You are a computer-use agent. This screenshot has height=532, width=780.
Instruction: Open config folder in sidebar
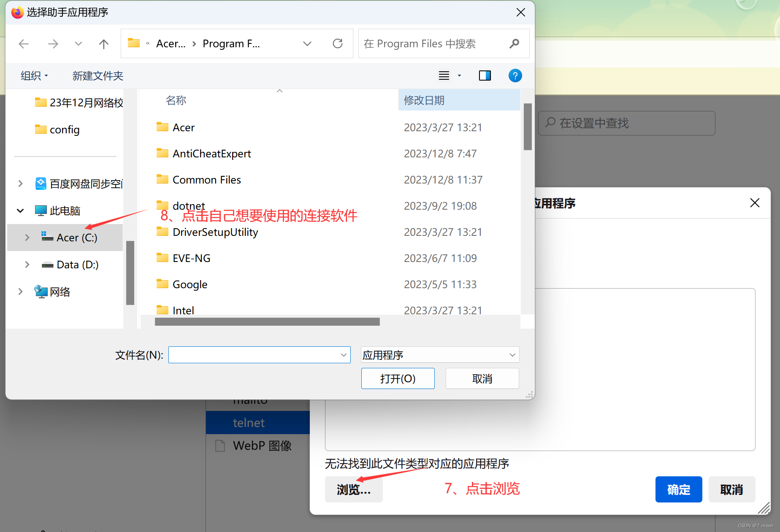pos(57,130)
